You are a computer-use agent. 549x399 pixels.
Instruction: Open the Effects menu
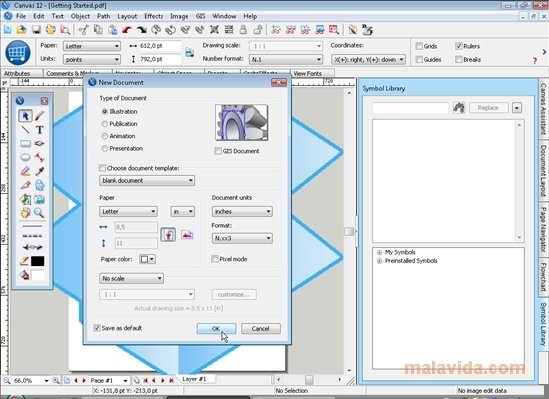154,16
